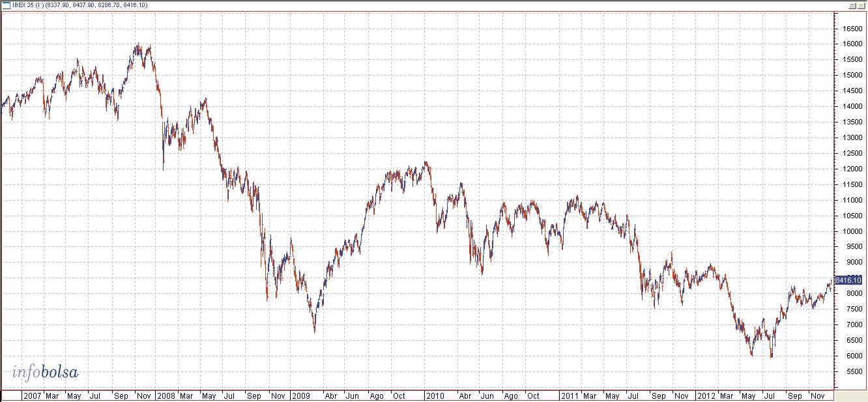Click the 7500 price axis label

tap(854, 309)
